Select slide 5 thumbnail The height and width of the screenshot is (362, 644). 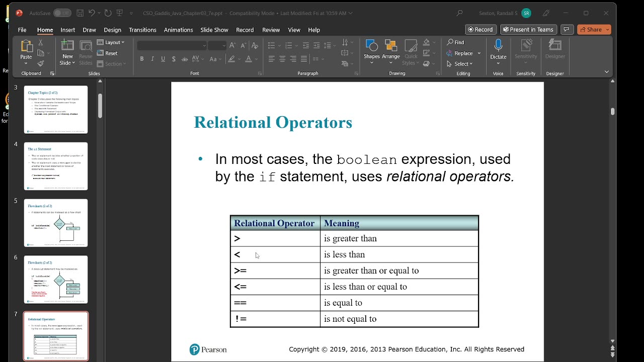click(x=56, y=223)
